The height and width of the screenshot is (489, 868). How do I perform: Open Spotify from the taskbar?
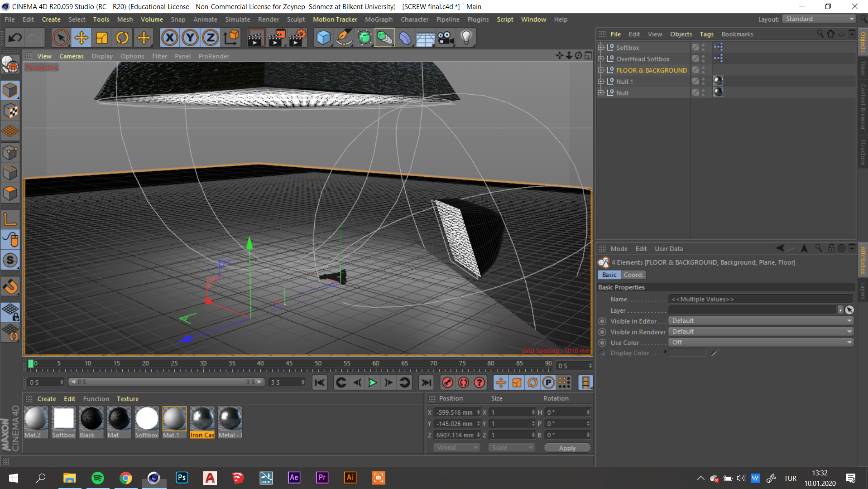[x=97, y=478]
